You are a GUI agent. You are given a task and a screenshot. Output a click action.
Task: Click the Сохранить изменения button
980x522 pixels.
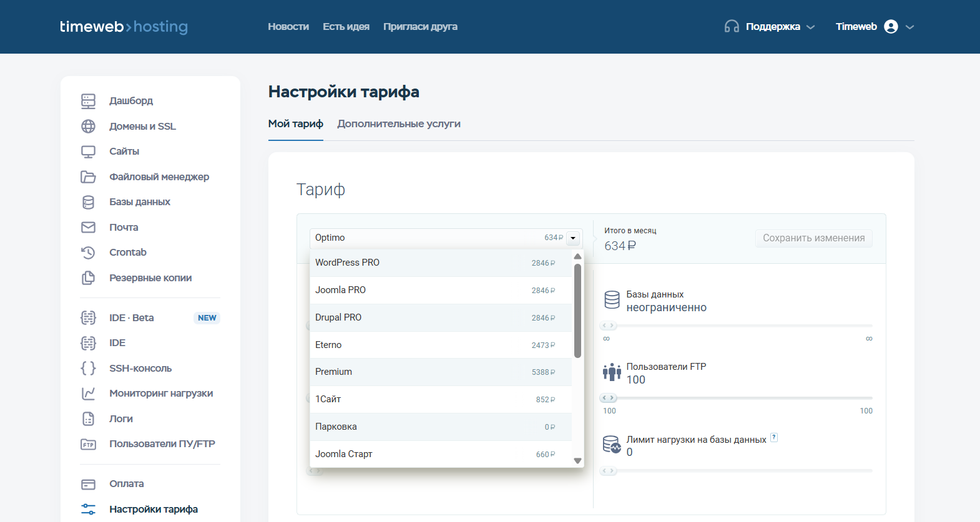point(814,238)
